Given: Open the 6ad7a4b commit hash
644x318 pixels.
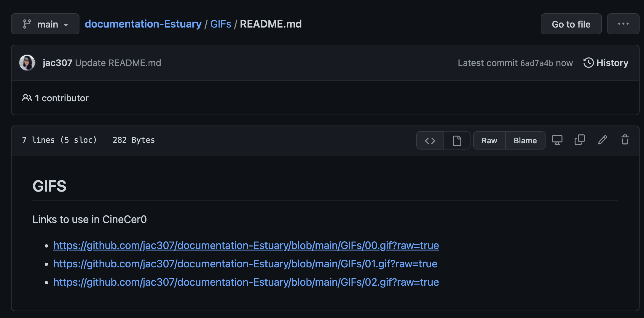Looking at the screenshot, I should (537, 63).
